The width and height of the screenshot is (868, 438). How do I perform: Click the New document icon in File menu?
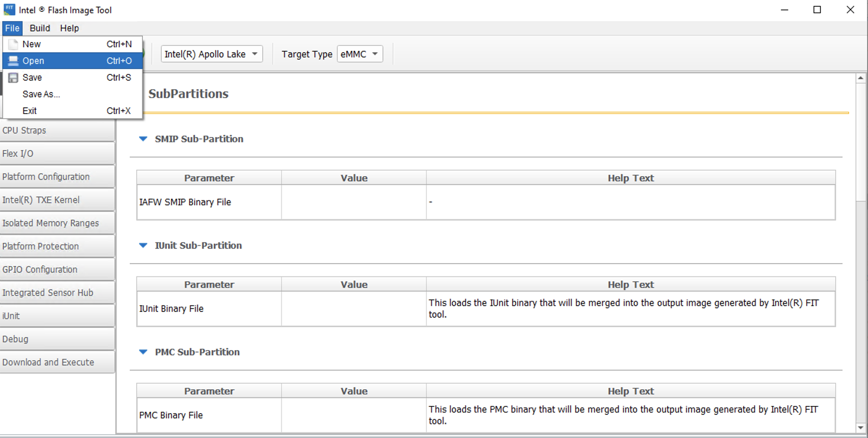coord(13,44)
